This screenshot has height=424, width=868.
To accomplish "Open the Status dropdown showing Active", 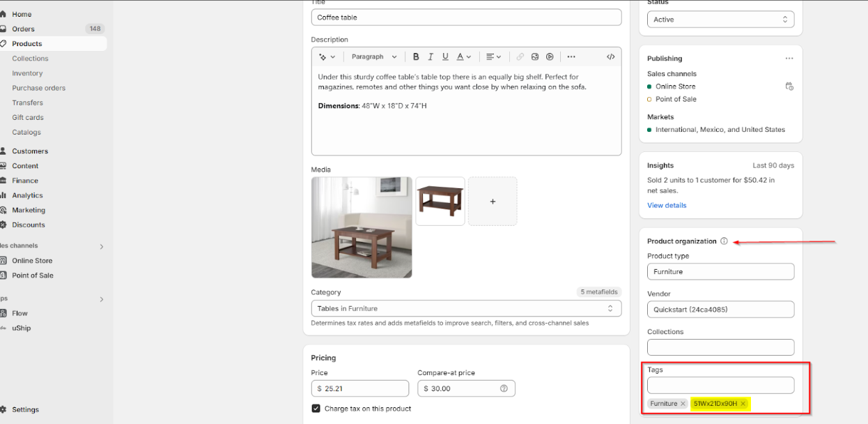I will pos(720,19).
